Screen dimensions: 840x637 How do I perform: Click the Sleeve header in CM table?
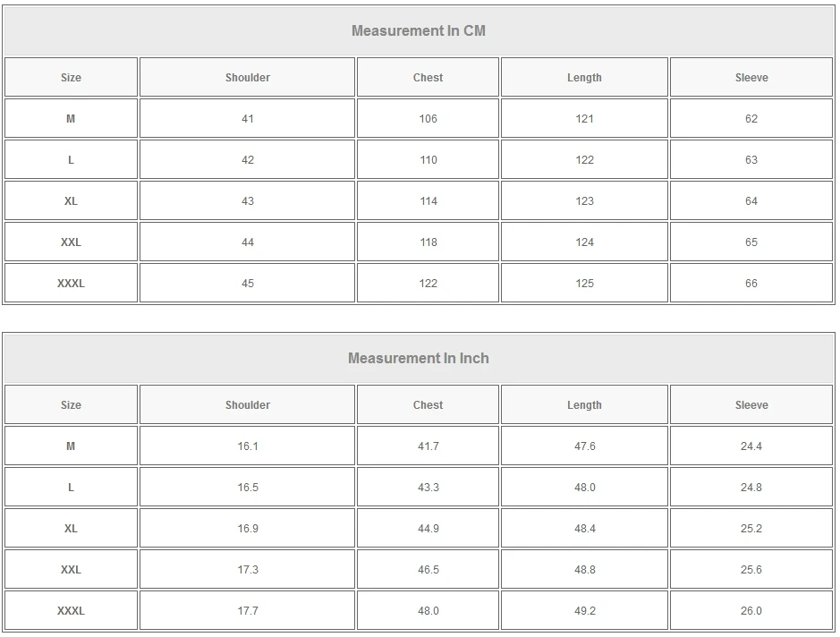click(751, 78)
